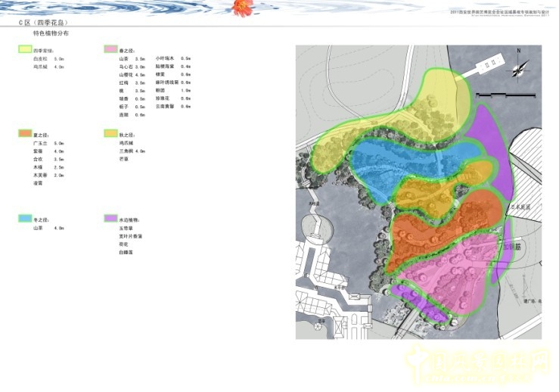Select the purple 水边植物 legend swatch
This screenshot has height=392, width=559.
coord(111,219)
